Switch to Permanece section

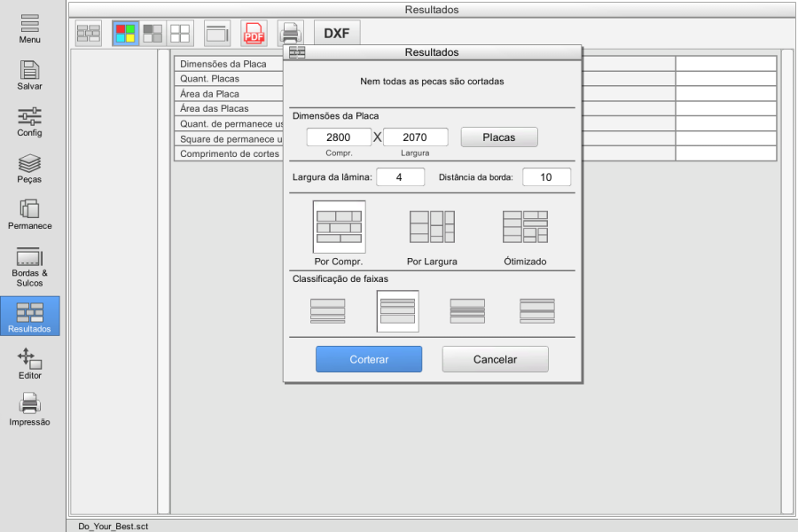click(29, 215)
